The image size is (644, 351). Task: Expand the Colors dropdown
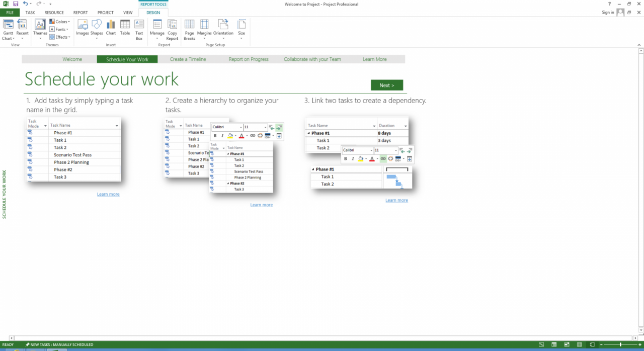60,22
